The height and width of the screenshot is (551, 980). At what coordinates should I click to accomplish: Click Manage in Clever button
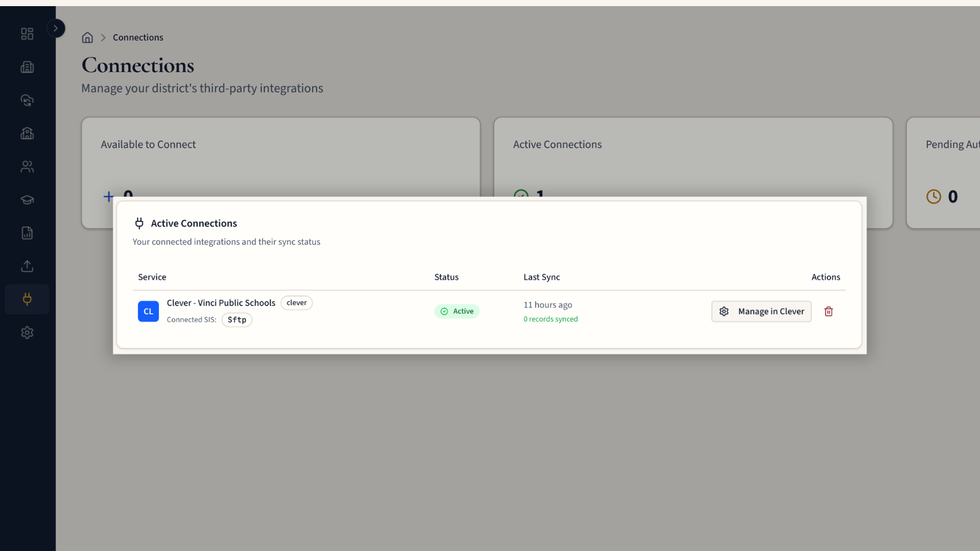point(761,311)
